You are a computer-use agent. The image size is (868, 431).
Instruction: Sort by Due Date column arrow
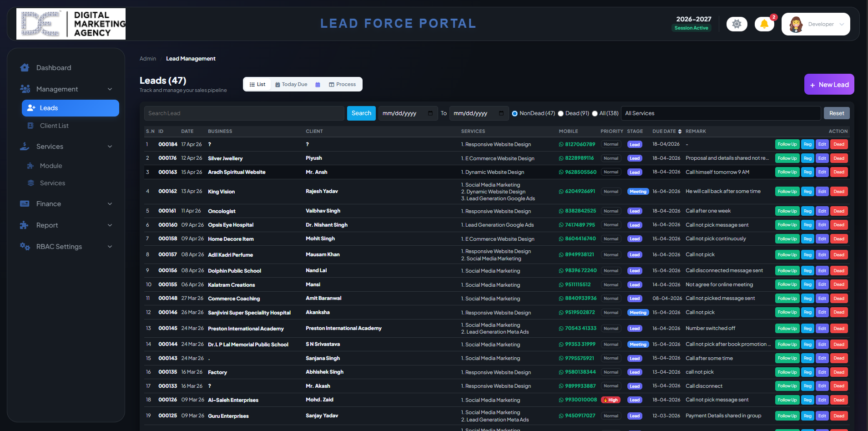click(680, 132)
